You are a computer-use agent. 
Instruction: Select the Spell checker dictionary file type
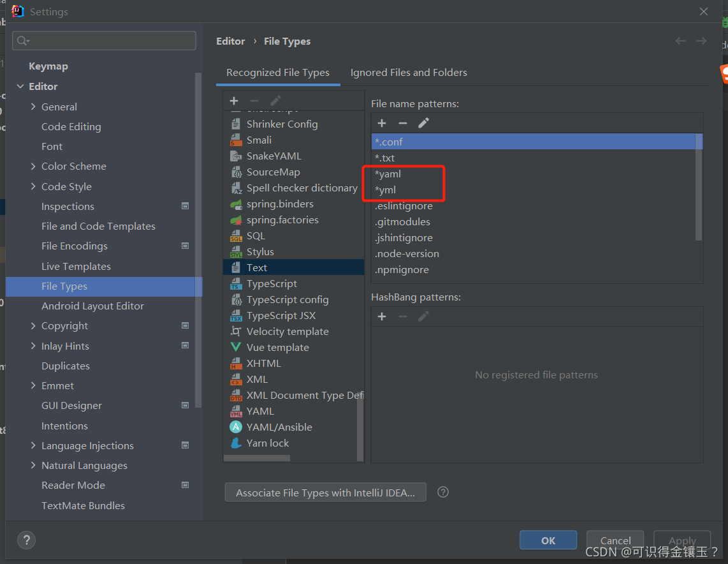(293, 188)
